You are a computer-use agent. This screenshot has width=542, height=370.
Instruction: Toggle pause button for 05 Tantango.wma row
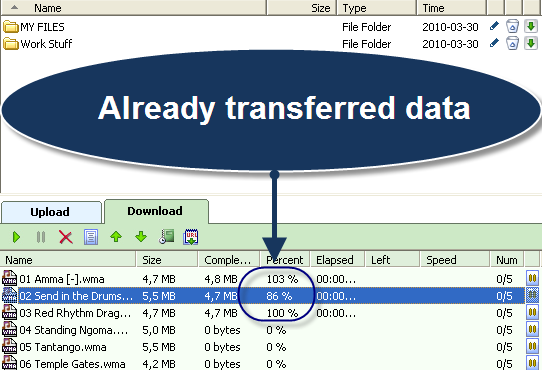click(532, 346)
